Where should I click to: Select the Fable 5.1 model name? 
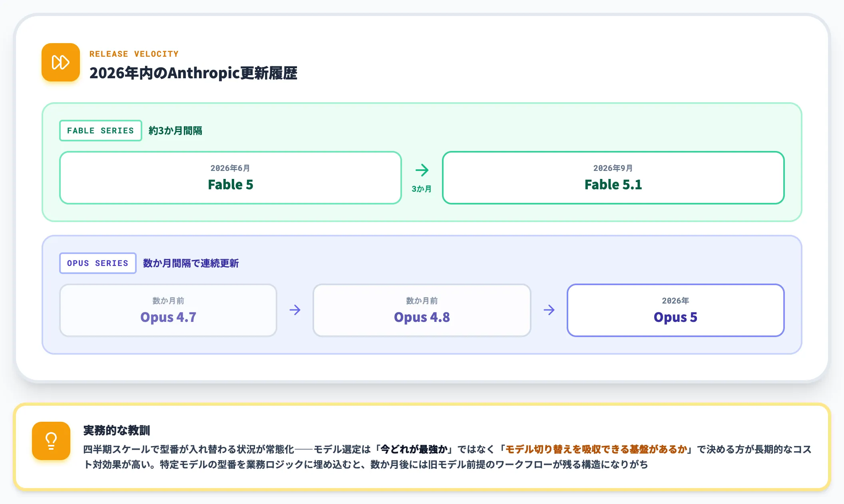click(613, 185)
